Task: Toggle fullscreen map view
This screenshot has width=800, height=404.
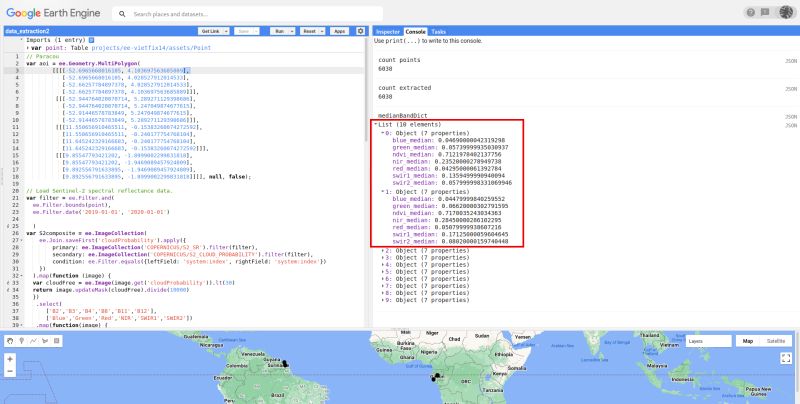Action: click(x=786, y=359)
